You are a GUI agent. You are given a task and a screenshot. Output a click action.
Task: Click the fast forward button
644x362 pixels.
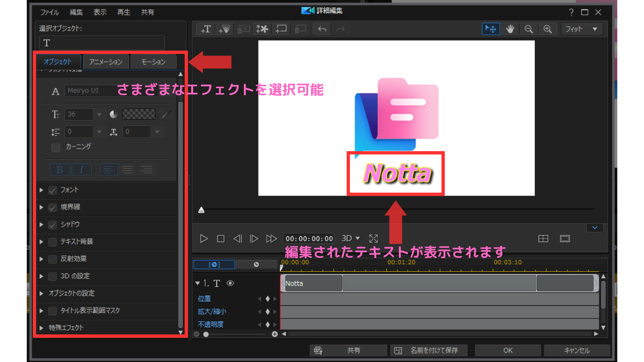271,239
